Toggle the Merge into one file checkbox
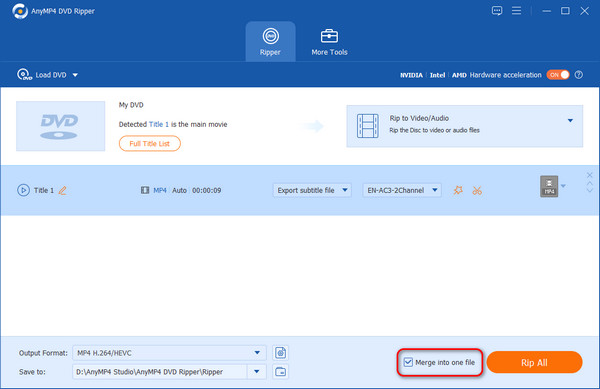This screenshot has height=389, width=600. coord(408,362)
